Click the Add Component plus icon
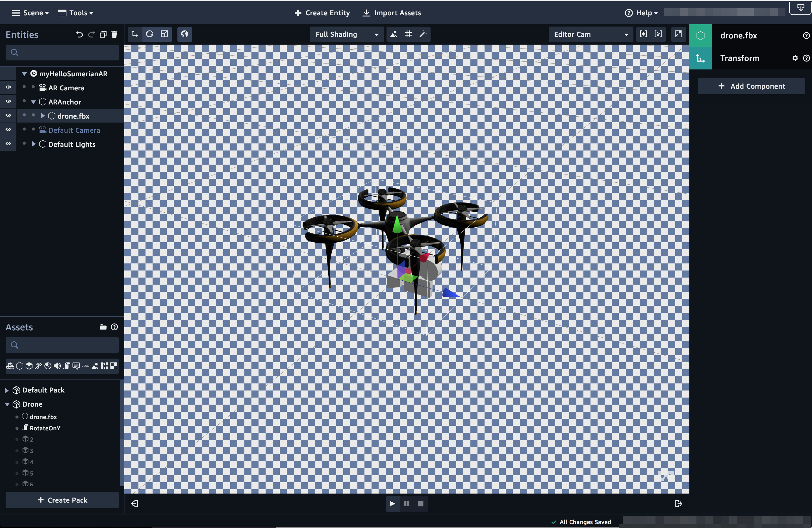Viewport: 812px width, 528px height. 722,86
